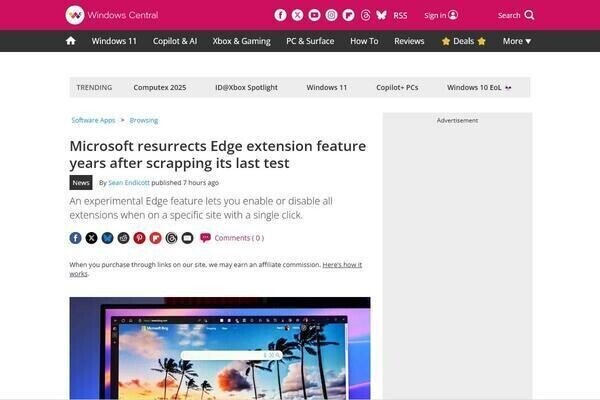This screenshot has height=400, width=600.
Task: Open the Copilot+ PCs trending topic
Action: 397,88
